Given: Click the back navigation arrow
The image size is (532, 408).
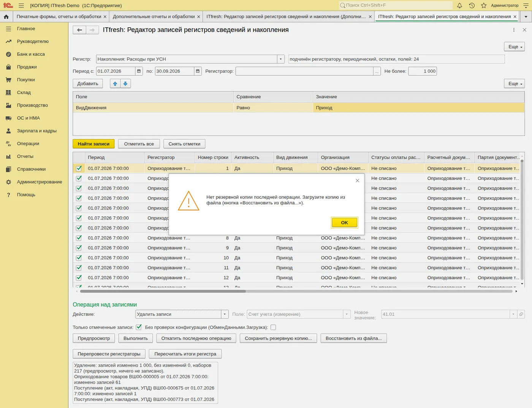Looking at the screenshot, I should pyautogui.click(x=79, y=30).
